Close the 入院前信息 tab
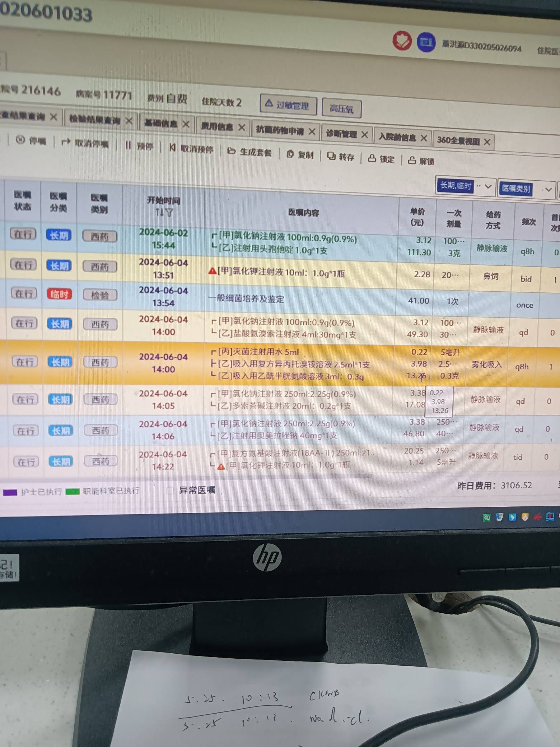 [x=424, y=138]
